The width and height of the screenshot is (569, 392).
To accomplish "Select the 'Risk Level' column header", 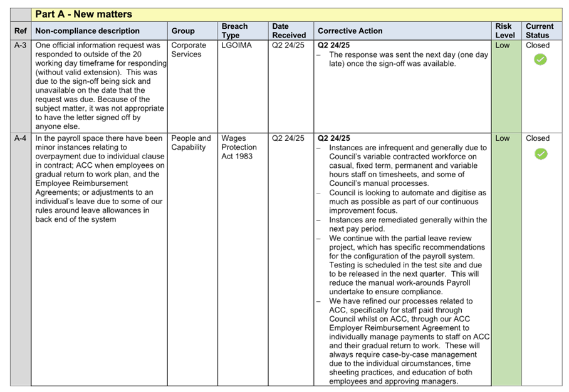I will click(505, 31).
